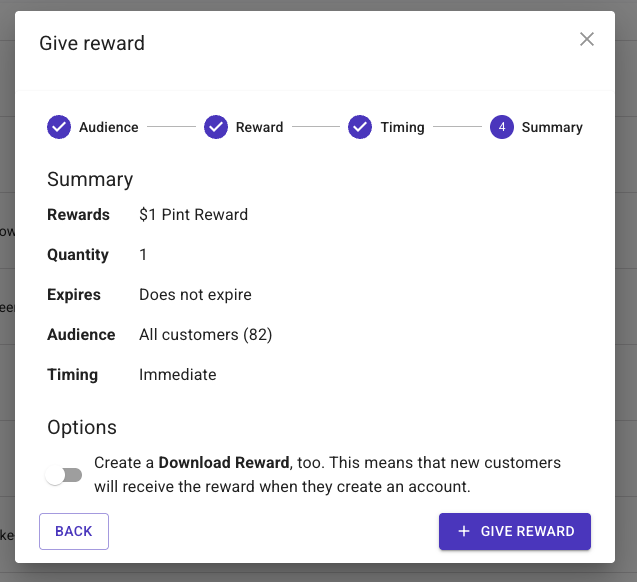Click the "Does not expire" text
Image resolution: width=637 pixels, height=582 pixels.
[x=195, y=294]
